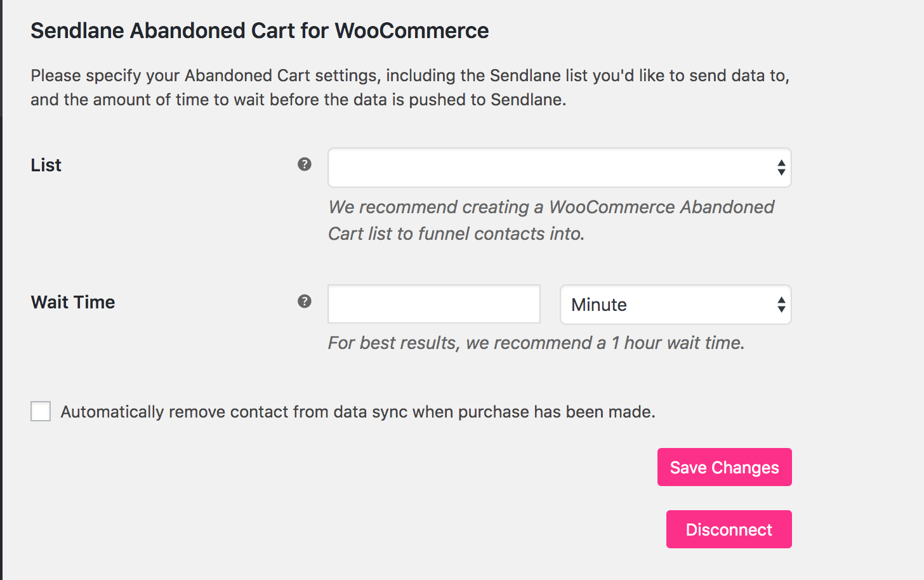Click the Sendlane Abandoned Cart for WooCommerce heading
This screenshot has height=580, width=924.
[260, 30]
